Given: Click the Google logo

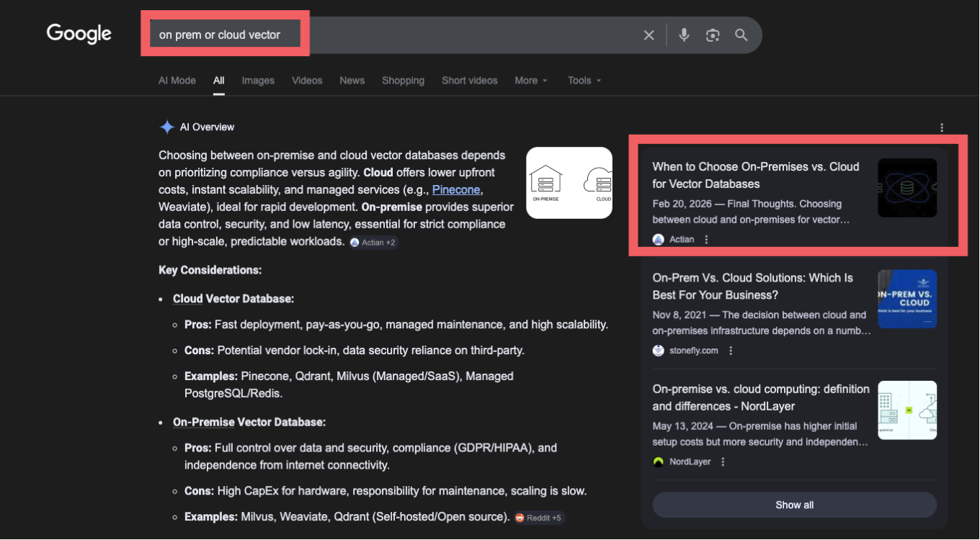Looking at the screenshot, I should click(79, 33).
